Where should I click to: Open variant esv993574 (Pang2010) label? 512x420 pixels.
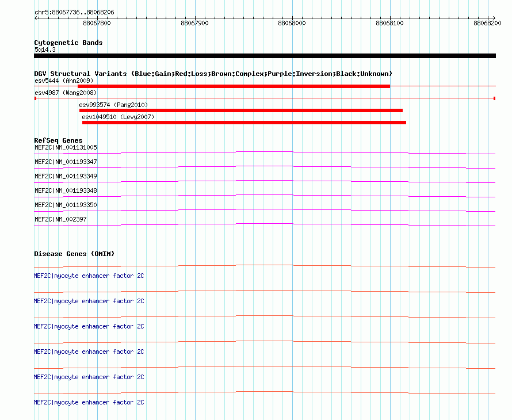(113, 105)
